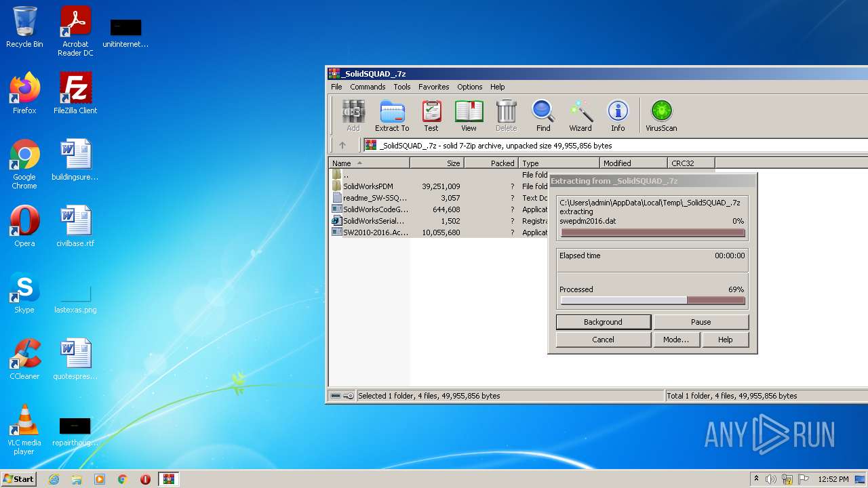Viewport: 868px width, 488px height.
Task: Open the File menu
Action: point(336,87)
